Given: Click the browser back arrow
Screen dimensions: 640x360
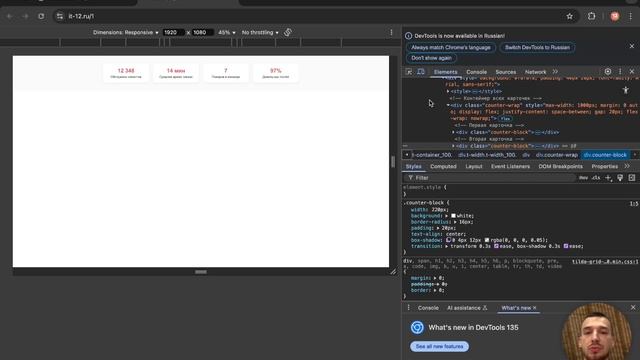Looking at the screenshot, I should click(x=9, y=16).
